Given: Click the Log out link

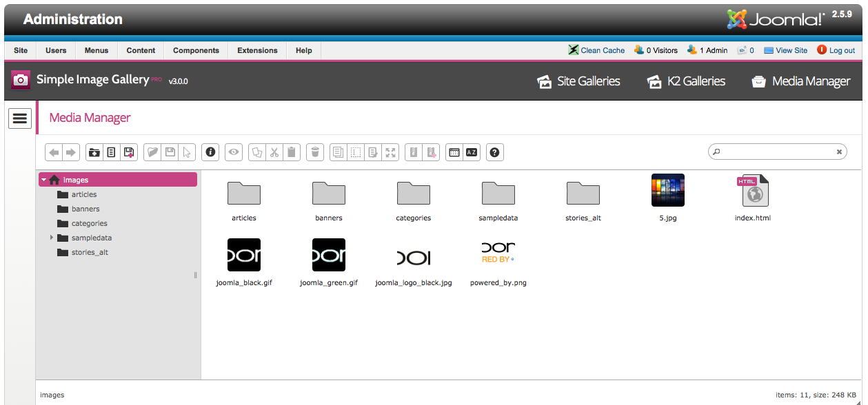Looking at the screenshot, I should pos(836,50).
